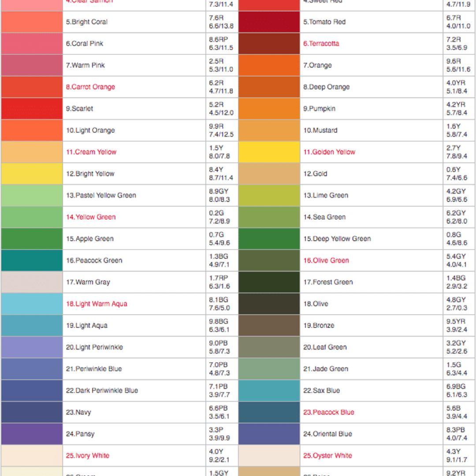The height and width of the screenshot is (476, 476).
Task: Click the Navy color swatch
Action: pyautogui.click(x=32, y=412)
